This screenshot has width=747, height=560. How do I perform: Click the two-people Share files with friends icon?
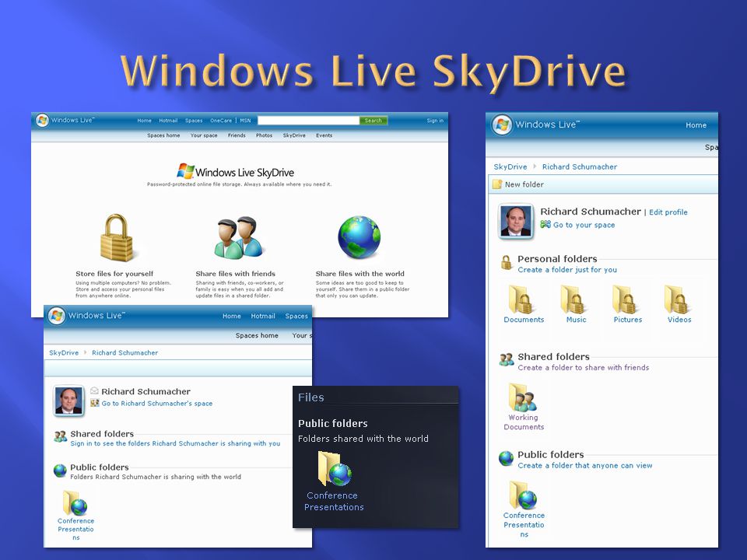tap(238, 238)
